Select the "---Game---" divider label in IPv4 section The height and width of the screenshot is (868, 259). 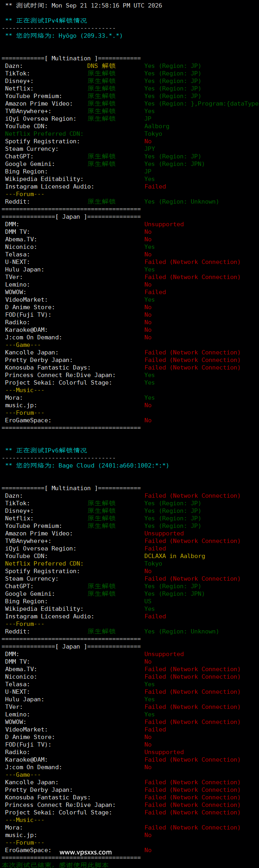(x=23, y=345)
